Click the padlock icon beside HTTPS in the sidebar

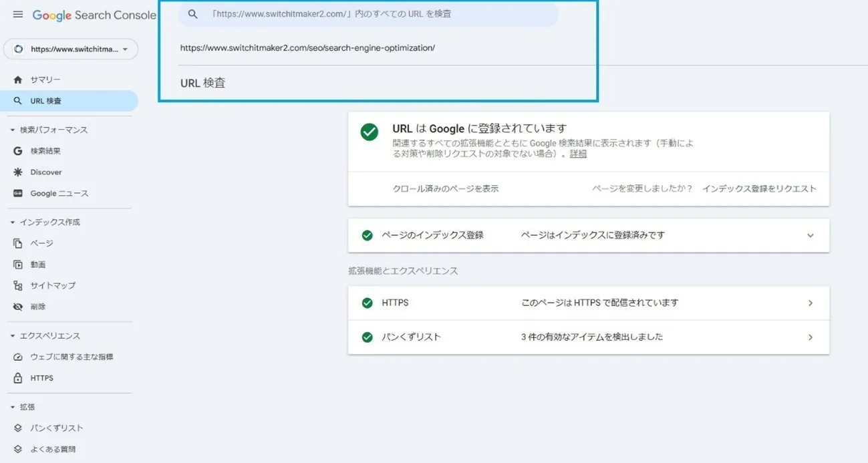18,378
